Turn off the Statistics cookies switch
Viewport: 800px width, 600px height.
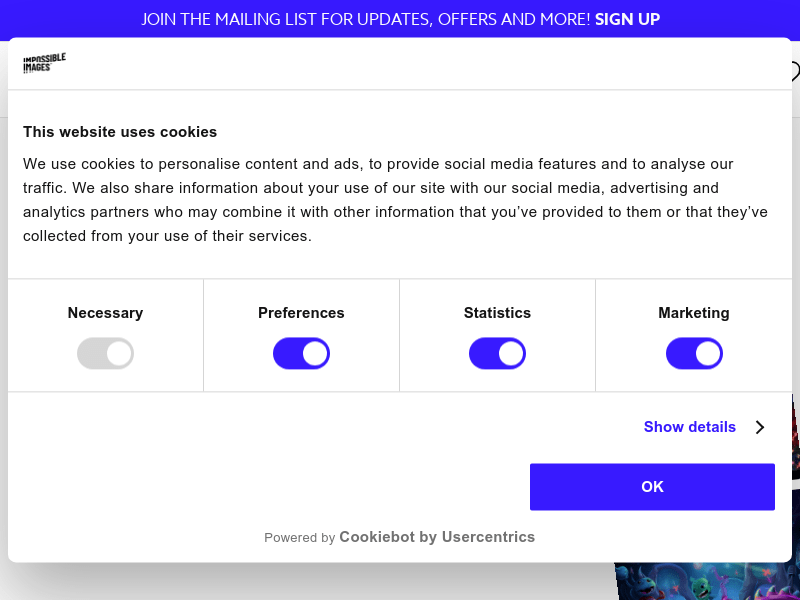497,353
